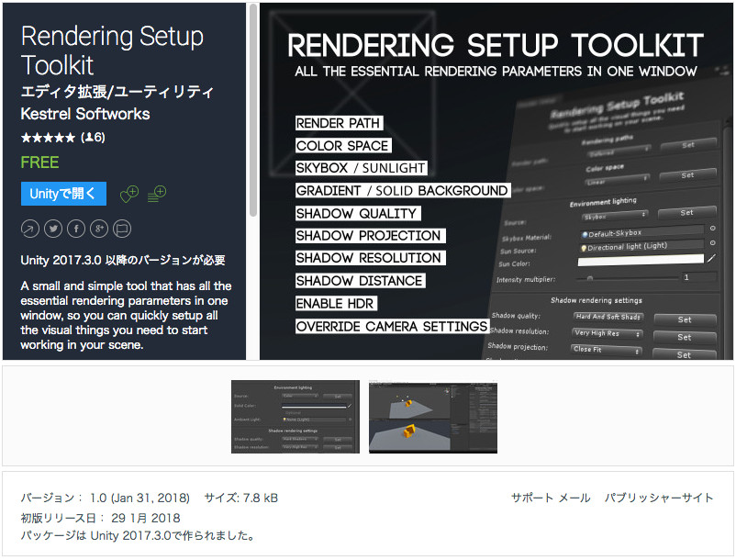Open the 'サポート メール' link

pos(551,498)
